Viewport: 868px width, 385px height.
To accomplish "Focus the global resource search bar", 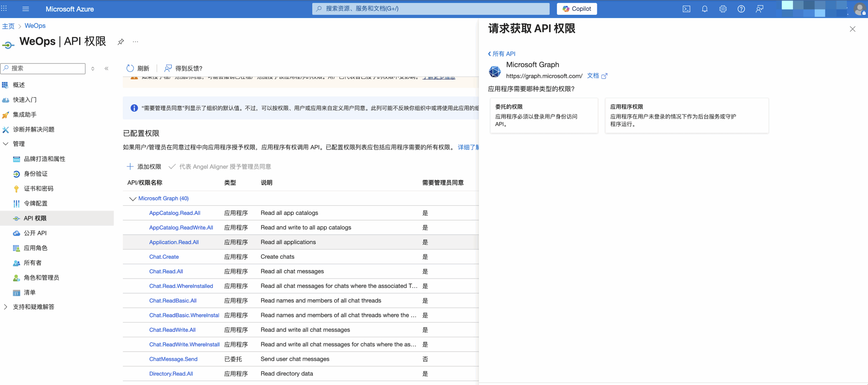I will point(431,9).
